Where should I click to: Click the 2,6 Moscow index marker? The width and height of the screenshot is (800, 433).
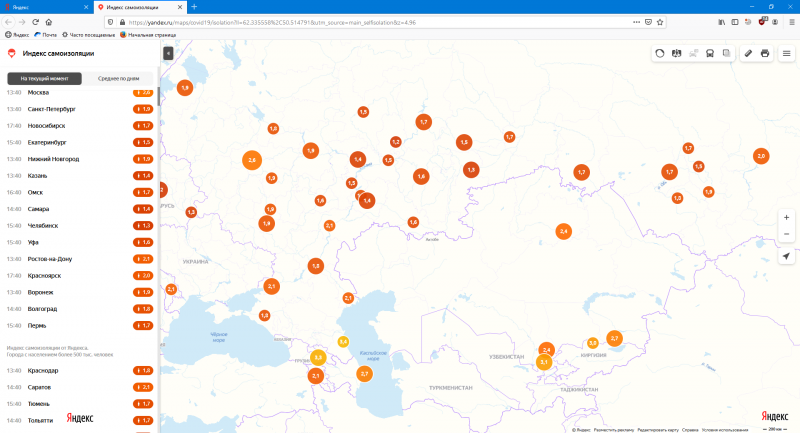pyautogui.click(x=252, y=160)
